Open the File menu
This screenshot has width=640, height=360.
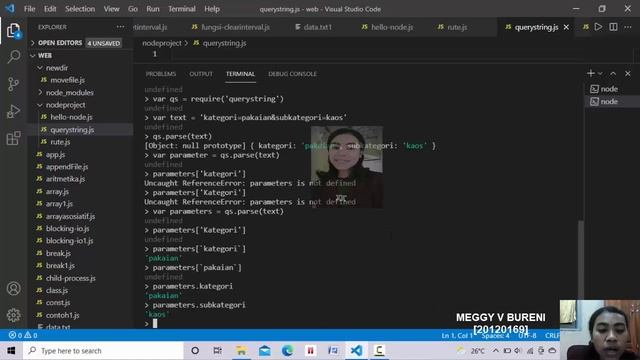[x=29, y=9]
